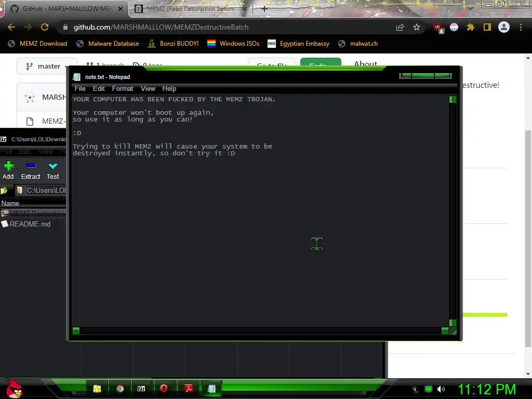Click the green monitor tray icon
The height and width of the screenshot is (399, 532).
(429, 389)
